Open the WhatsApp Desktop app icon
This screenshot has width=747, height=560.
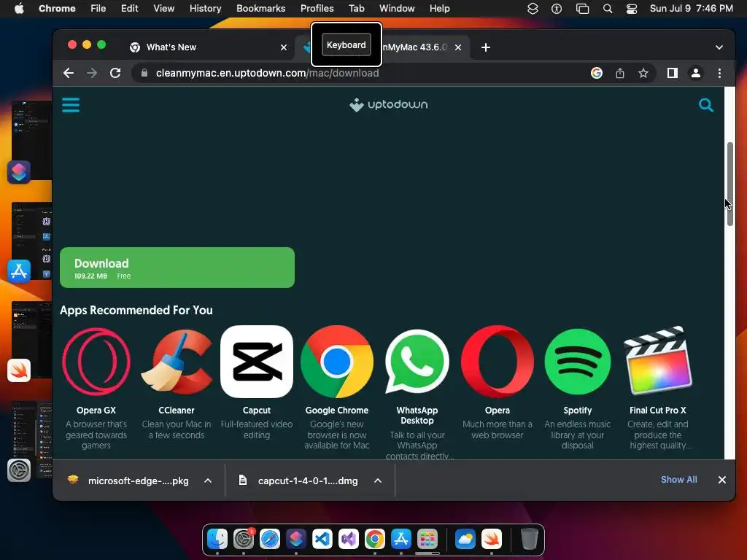[417, 362]
